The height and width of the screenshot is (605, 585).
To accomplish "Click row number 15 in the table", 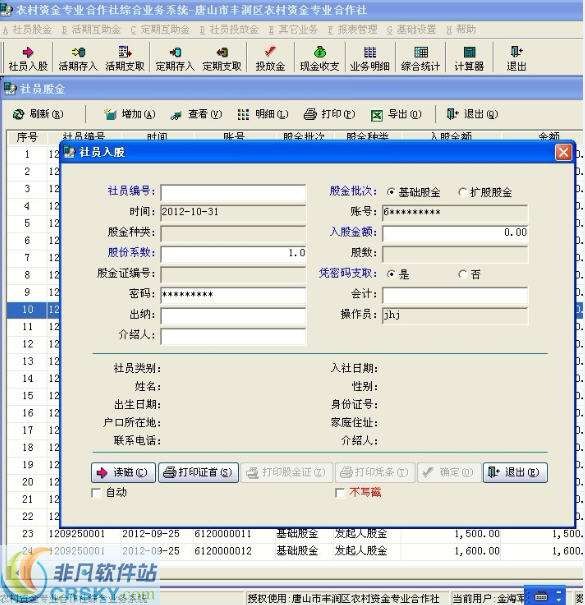I will coord(27,396).
